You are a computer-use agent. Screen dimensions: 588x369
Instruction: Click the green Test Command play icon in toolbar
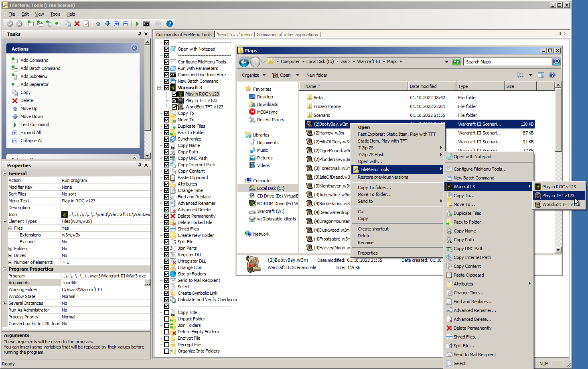coord(137,24)
